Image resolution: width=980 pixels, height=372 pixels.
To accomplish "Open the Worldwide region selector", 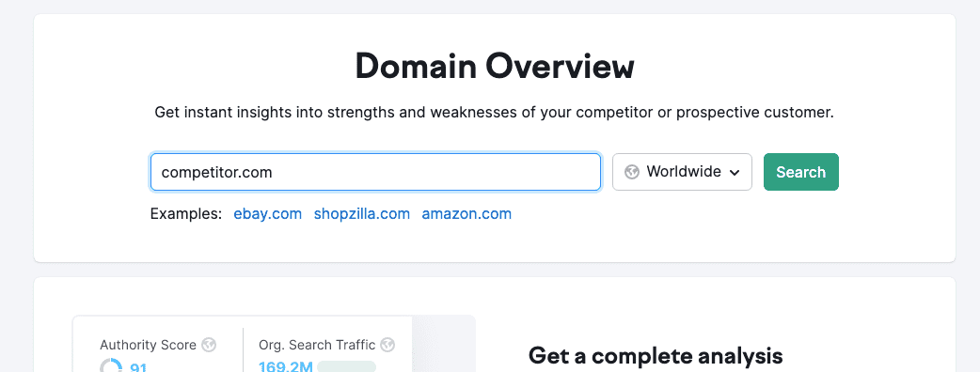I will point(682,172).
